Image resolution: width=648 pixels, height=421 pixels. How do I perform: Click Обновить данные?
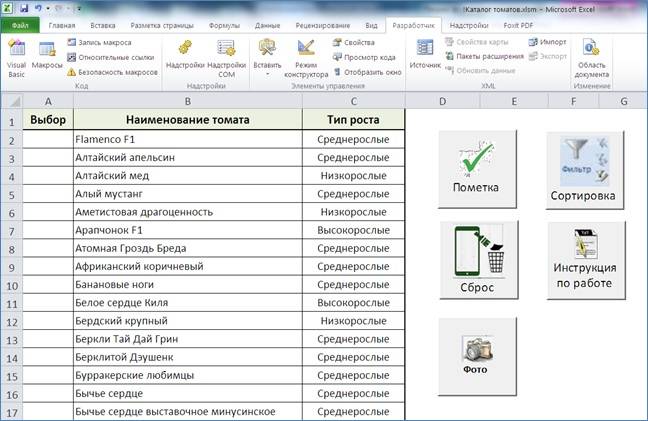[x=480, y=70]
